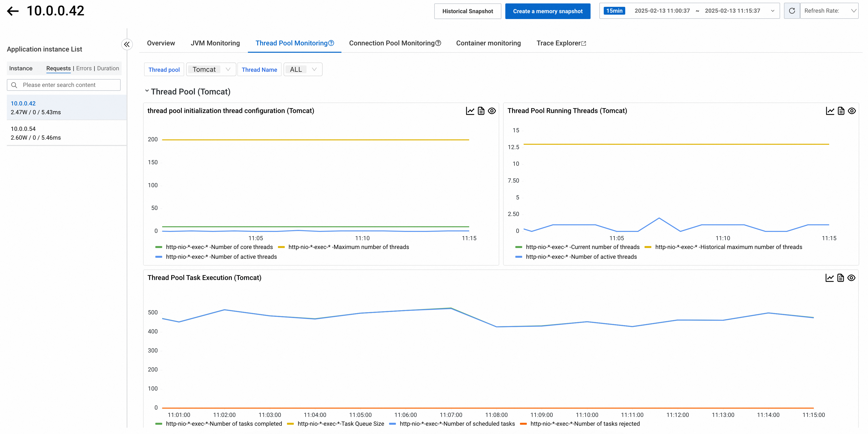Click the Historical Snapshot button
Image resolution: width=868 pixels, height=434 pixels.
[467, 11]
